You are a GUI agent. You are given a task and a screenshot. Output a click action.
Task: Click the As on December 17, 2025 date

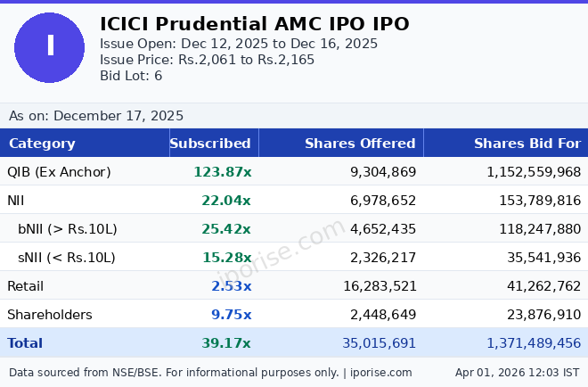[x=96, y=116]
